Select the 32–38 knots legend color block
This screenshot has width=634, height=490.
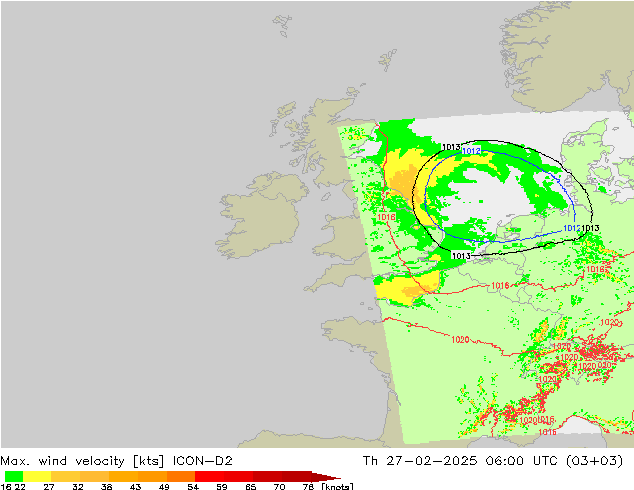[x=94, y=476]
